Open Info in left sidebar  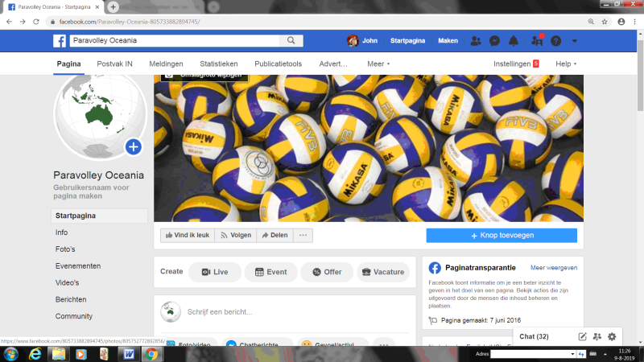[x=62, y=232]
